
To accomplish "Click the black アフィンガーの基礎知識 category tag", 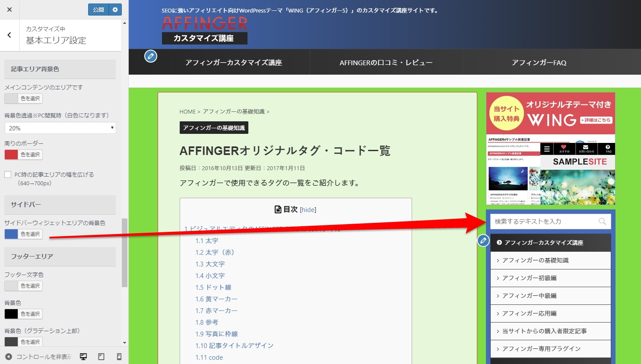I will 214,128.
